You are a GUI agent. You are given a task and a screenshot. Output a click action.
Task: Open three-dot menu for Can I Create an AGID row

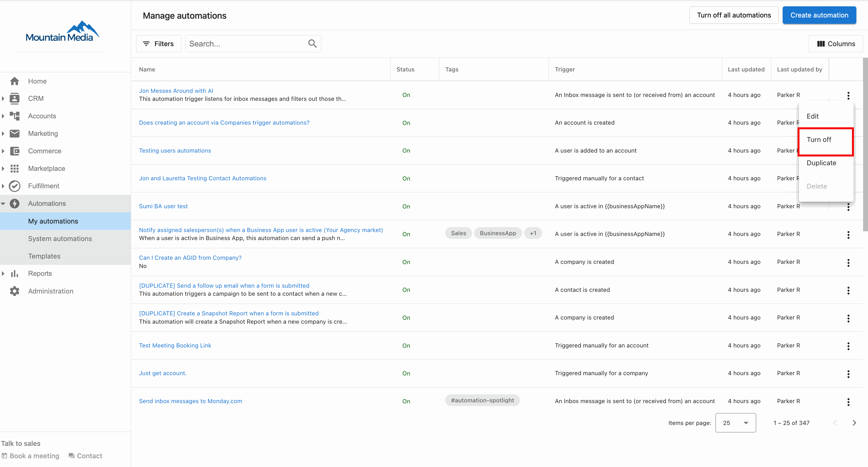(x=848, y=262)
